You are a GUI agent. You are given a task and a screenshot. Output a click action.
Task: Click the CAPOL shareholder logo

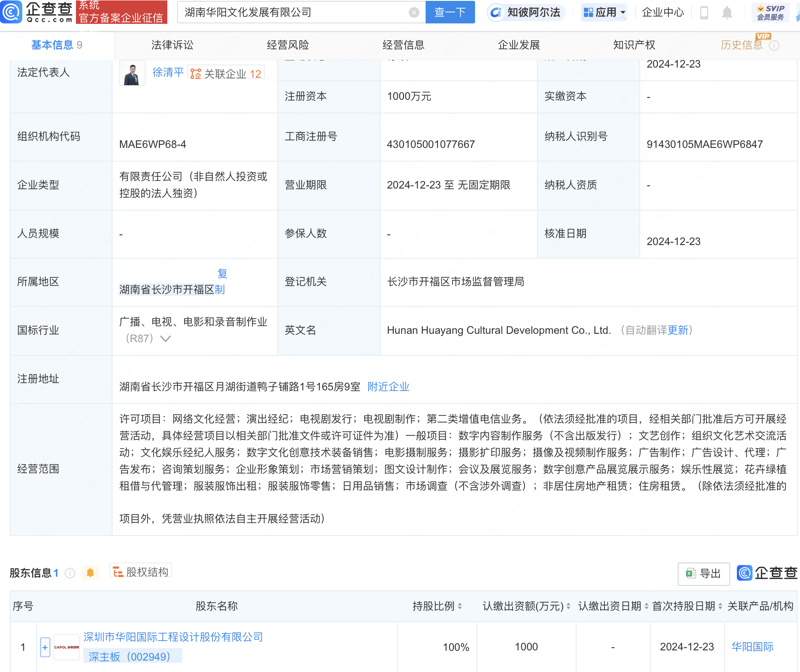(67, 647)
